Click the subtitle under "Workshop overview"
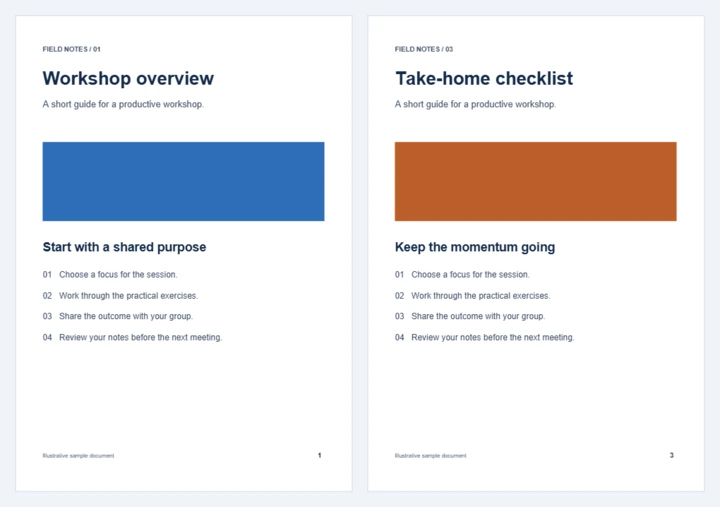The image size is (720, 507). [x=123, y=104]
